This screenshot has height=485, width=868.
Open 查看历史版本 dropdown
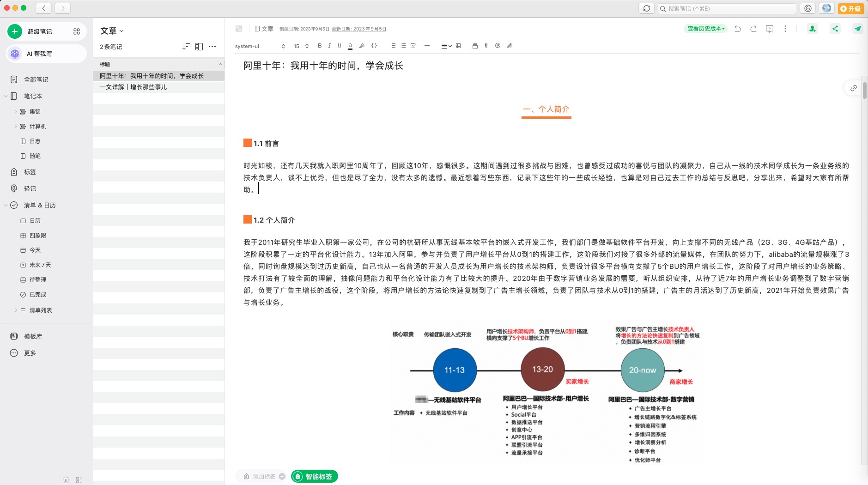coord(706,29)
